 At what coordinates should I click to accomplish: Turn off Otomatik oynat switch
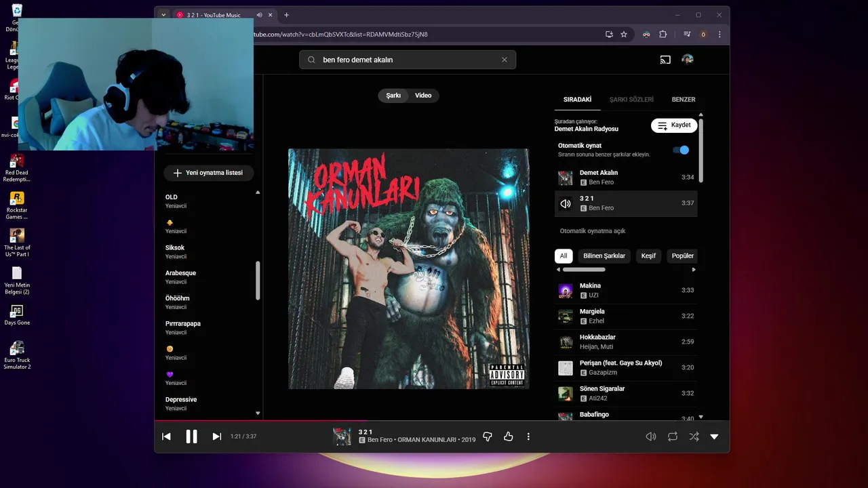click(681, 150)
